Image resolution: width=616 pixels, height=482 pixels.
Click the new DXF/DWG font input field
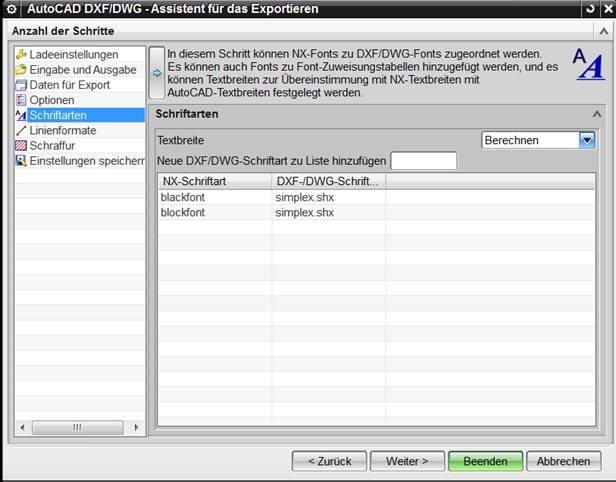coord(423,161)
